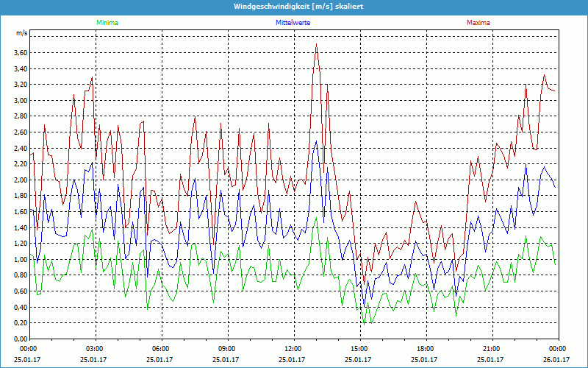588x368 pixels.
Task: Pick the 12:00 time axis label
Action: [293, 349]
